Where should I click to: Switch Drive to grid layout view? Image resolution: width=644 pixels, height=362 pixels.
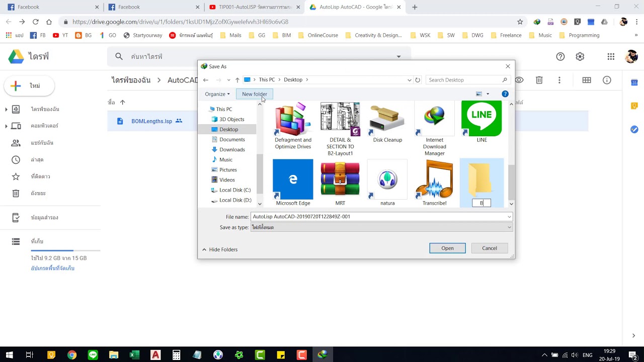[x=587, y=80]
